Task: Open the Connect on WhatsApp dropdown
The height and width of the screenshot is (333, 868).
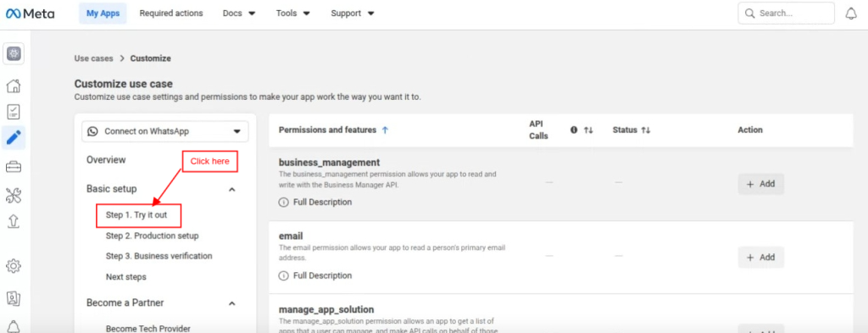Action: click(165, 131)
